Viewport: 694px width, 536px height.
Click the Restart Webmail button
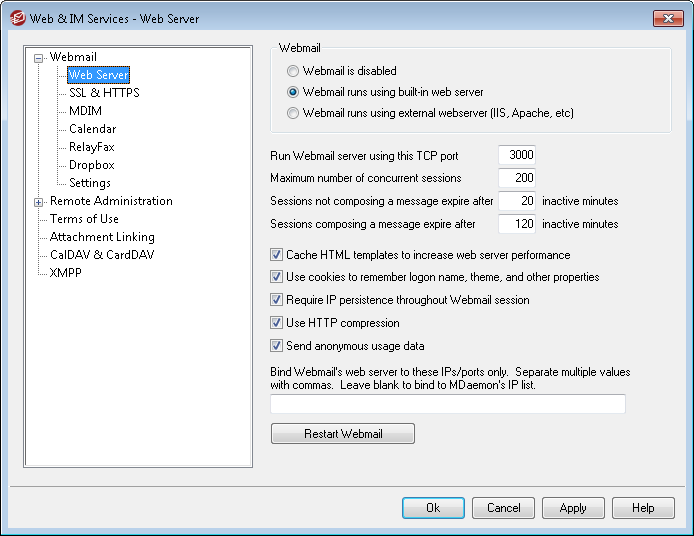pos(343,433)
